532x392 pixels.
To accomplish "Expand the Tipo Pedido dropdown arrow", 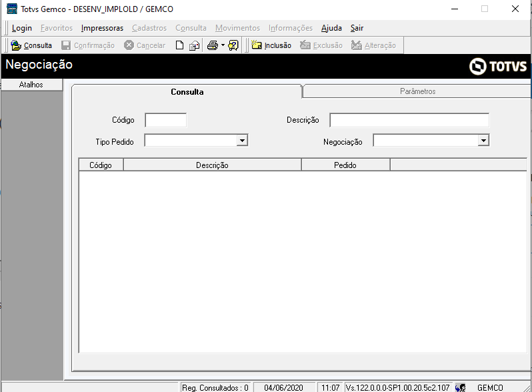I will [242, 140].
